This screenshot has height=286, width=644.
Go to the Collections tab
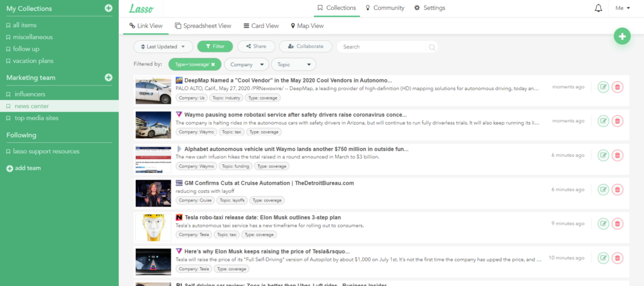click(337, 8)
